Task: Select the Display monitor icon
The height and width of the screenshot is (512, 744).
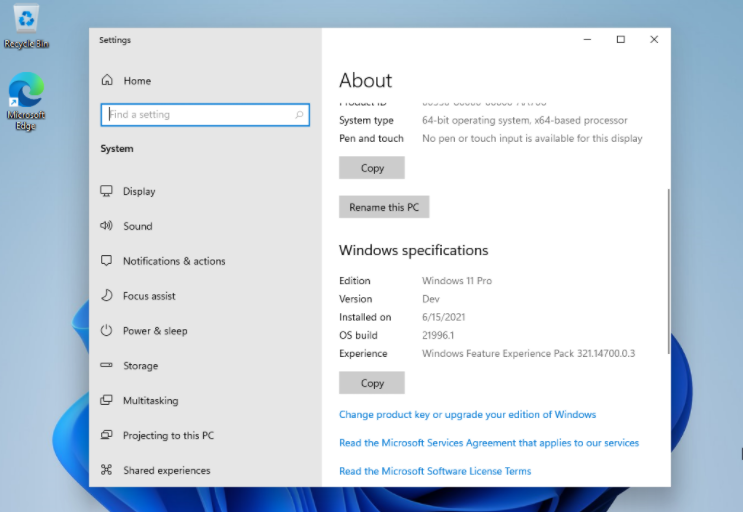Action: [x=107, y=191]
